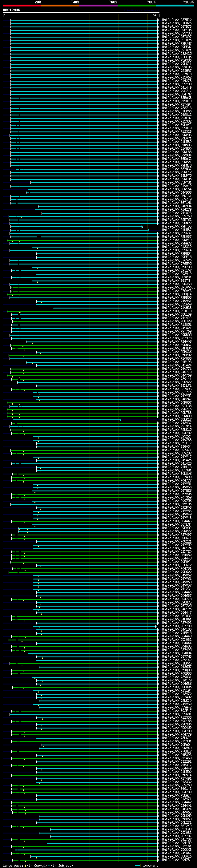
Task: Click the arrowhead ending the A9NT55 alignment
Action: click(x=143, y=227)
